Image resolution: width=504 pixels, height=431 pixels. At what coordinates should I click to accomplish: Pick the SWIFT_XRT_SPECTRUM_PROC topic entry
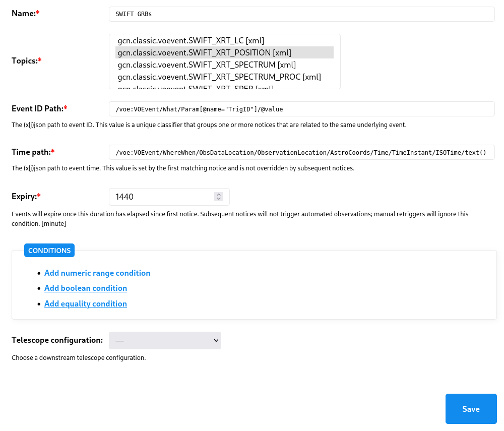219,77
